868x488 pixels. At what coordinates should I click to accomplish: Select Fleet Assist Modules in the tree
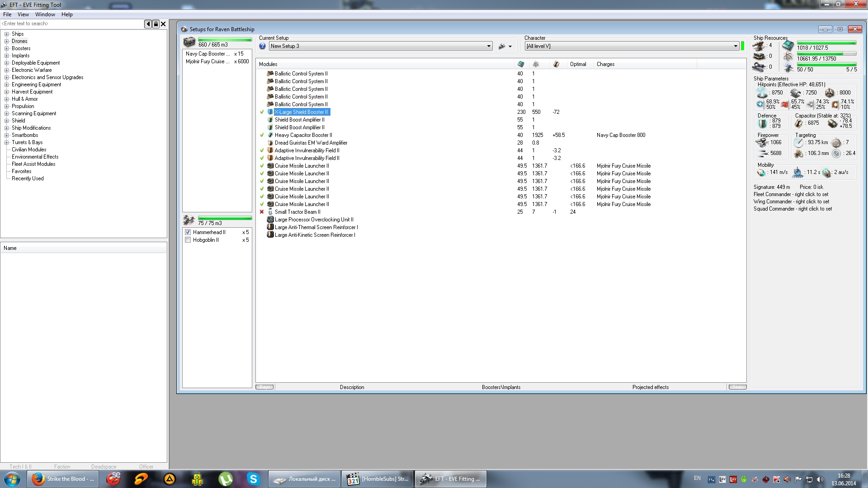pyautogui.click(x=33, y=164)
